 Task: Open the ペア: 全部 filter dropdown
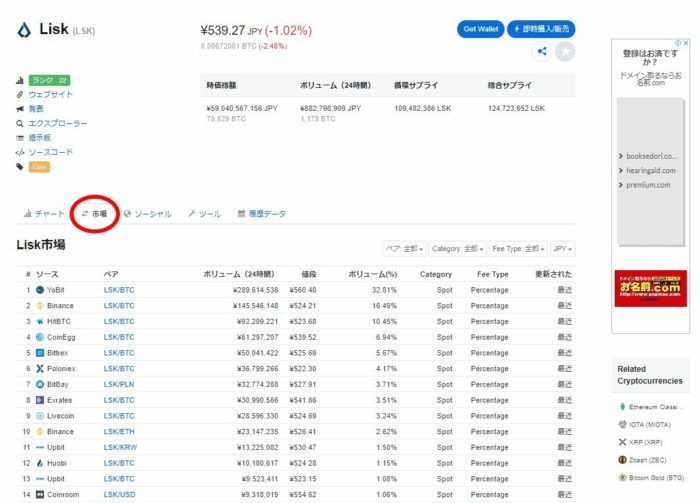point(404,249)
